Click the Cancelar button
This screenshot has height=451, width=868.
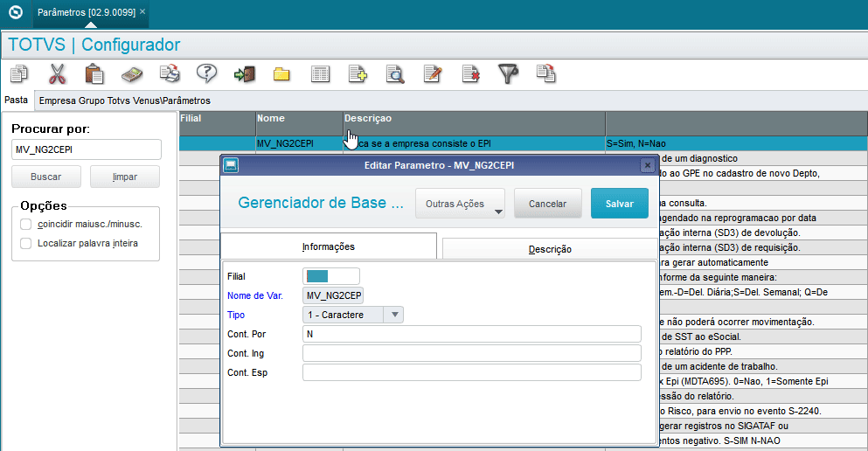pos(547,203)
